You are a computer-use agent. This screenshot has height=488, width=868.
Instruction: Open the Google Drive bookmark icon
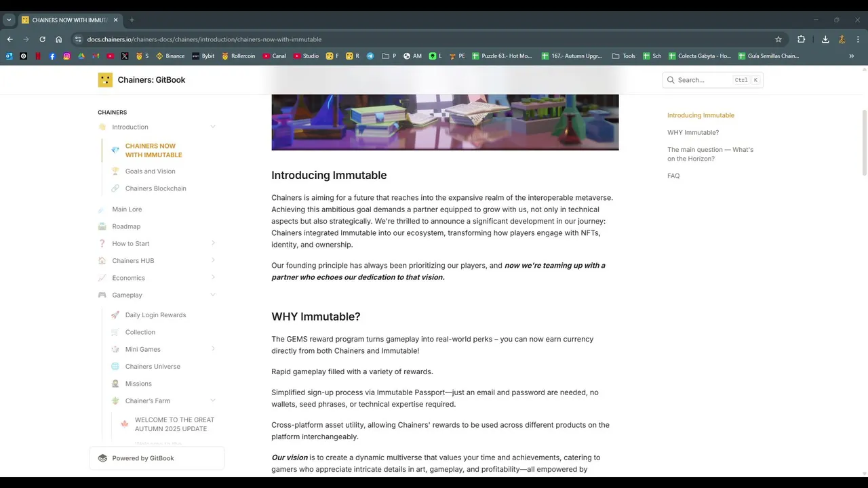click(x=81, y=56)
